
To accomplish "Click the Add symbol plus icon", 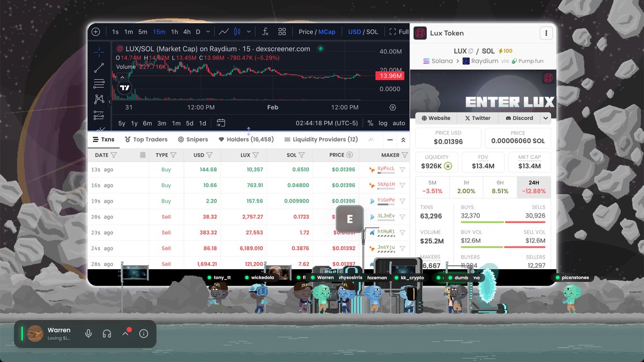I will 96,31.
